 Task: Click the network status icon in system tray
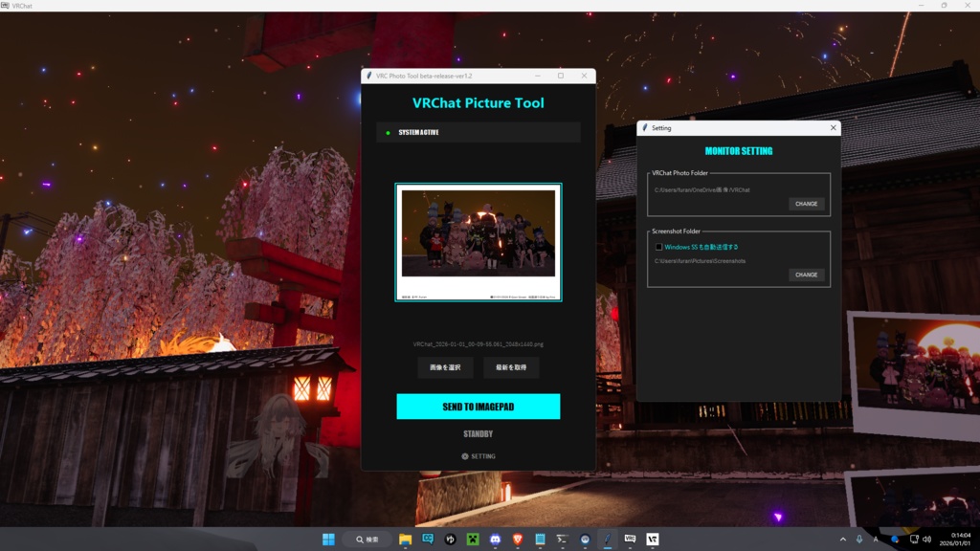914,540
